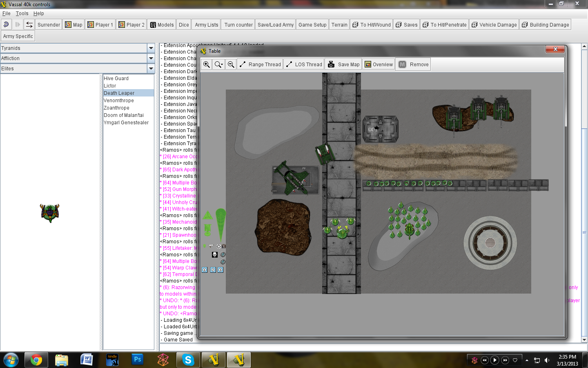Image resolution: width=588 pixels, height=368 pixels.
Task: Open the Map window
Action: [x=73, y=25]
